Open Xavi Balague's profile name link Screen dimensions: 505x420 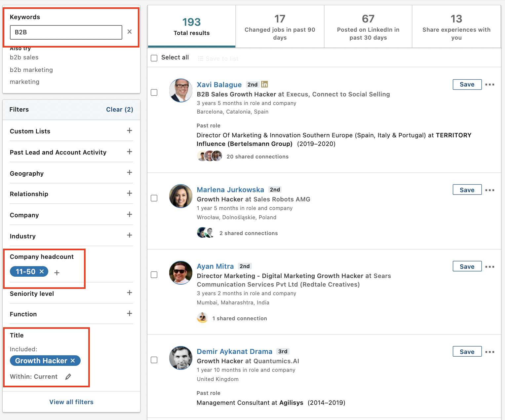click(x=219, y=85)
